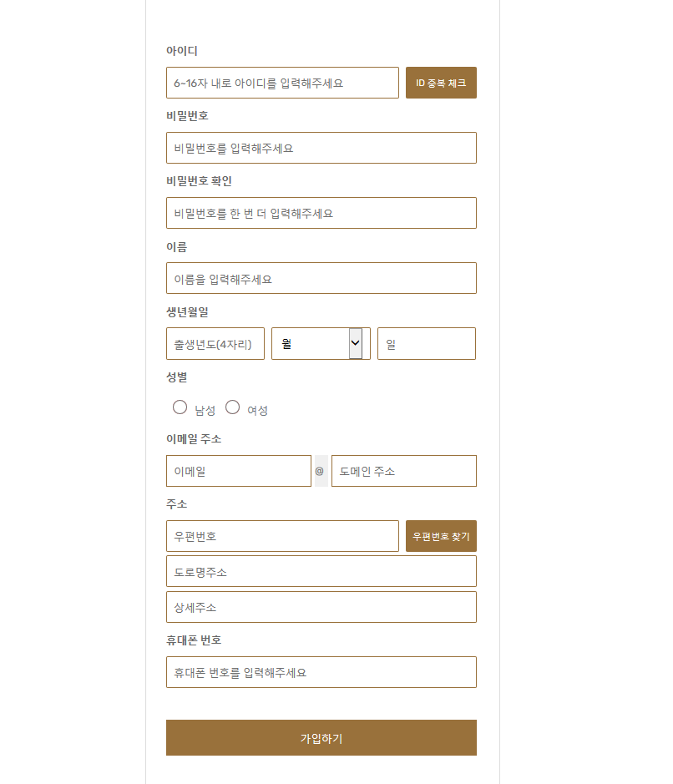
Task: Focus the 휴대폰 번호 phone number field
Action: 321,672
